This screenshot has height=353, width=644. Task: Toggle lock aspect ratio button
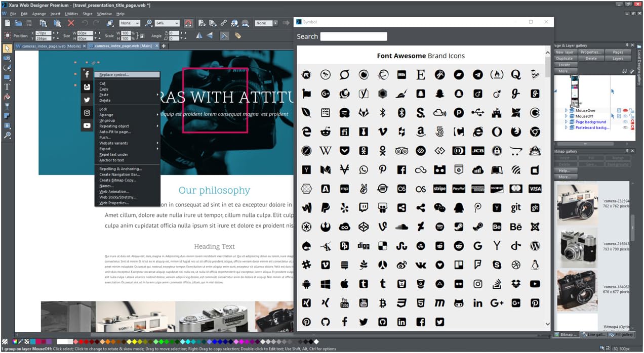click(x=142, y=35)
